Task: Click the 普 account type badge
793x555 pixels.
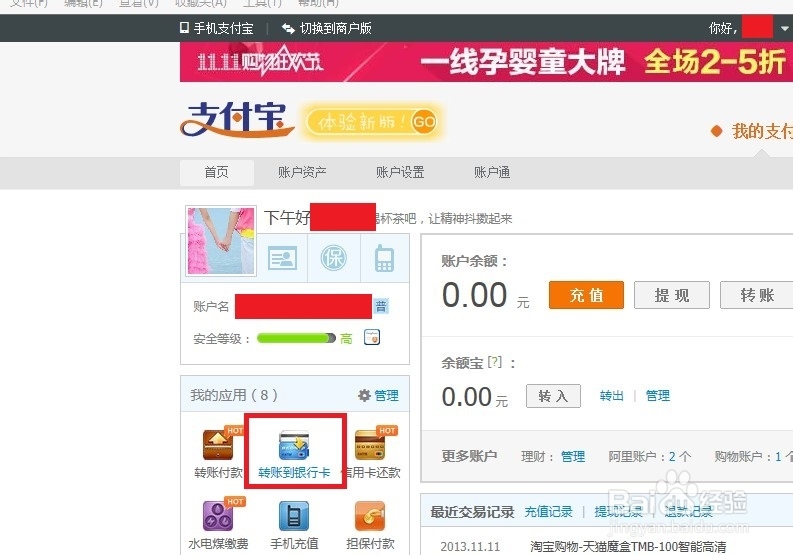Action: click(381, 306)
